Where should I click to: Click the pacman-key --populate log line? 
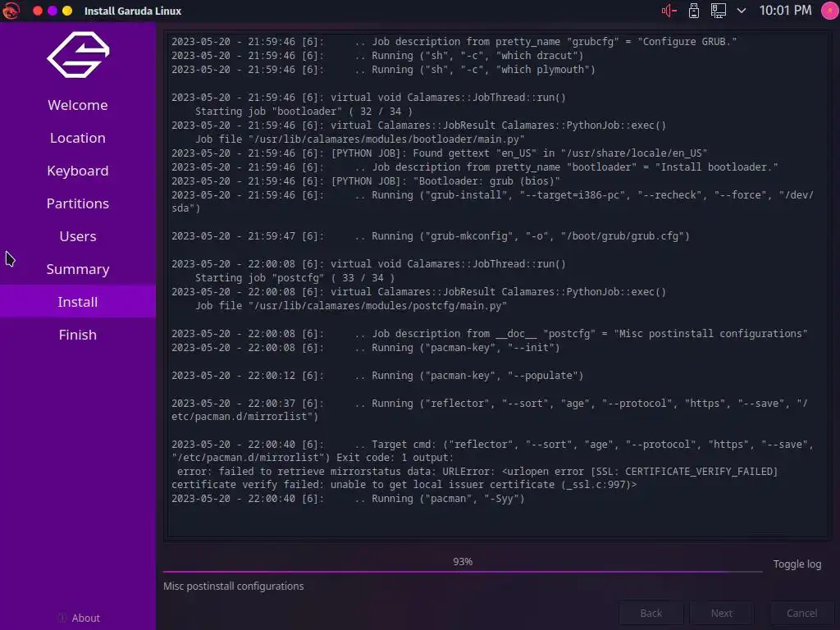pyautogui.click(x=377, y=376)
